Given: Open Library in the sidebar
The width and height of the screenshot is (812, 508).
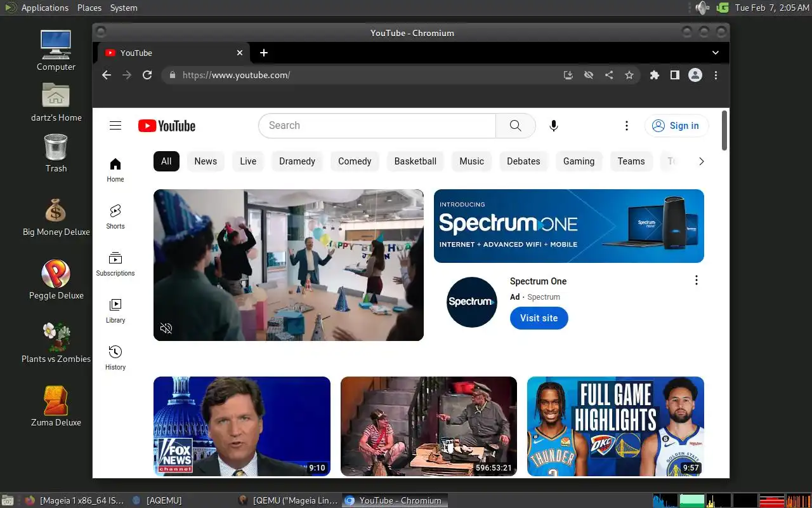Looking at the screenshot, I should (x=115, y=311).
